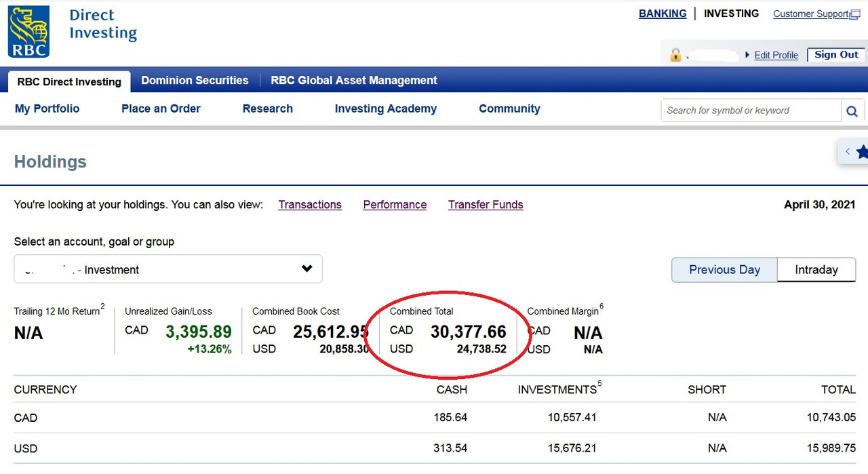Click the combined total USD 24,738.52

[481, 349]
